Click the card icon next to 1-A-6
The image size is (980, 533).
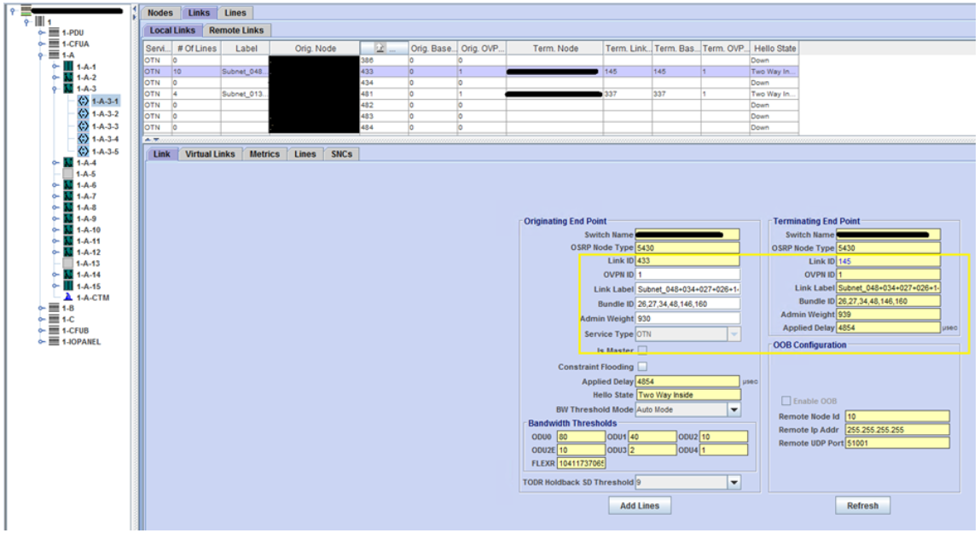pos(68,185)
